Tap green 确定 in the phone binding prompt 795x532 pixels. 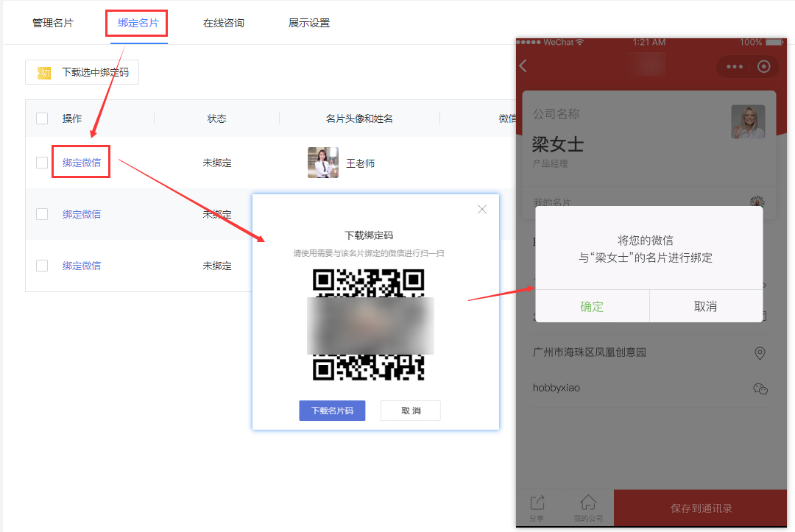pos(592,307)
